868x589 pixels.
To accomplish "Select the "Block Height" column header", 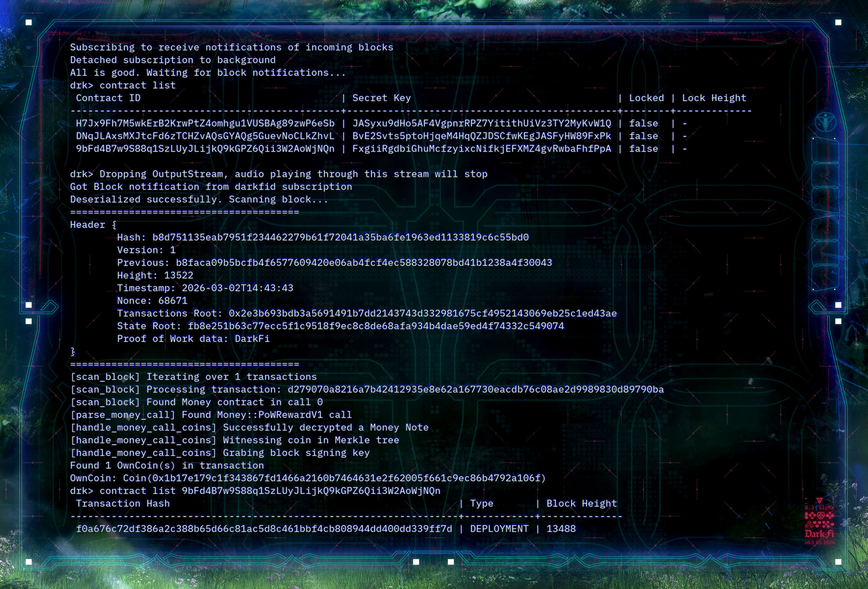I will coord(582,504).
